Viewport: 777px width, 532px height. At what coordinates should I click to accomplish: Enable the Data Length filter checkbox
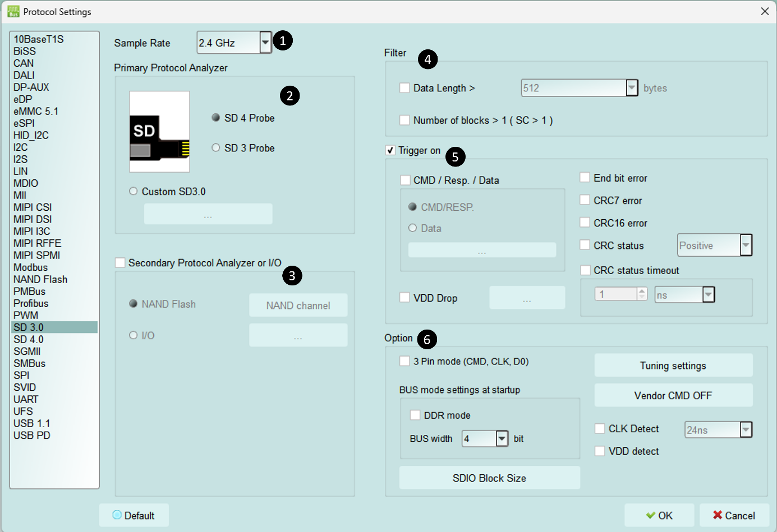click(x=404, y=88)
